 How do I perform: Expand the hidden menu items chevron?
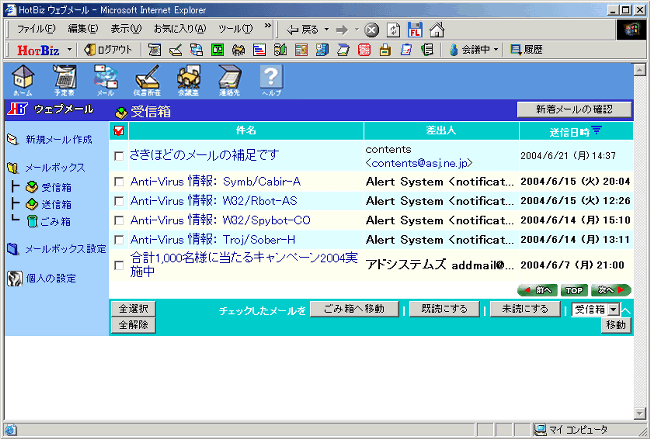point(268,26)
